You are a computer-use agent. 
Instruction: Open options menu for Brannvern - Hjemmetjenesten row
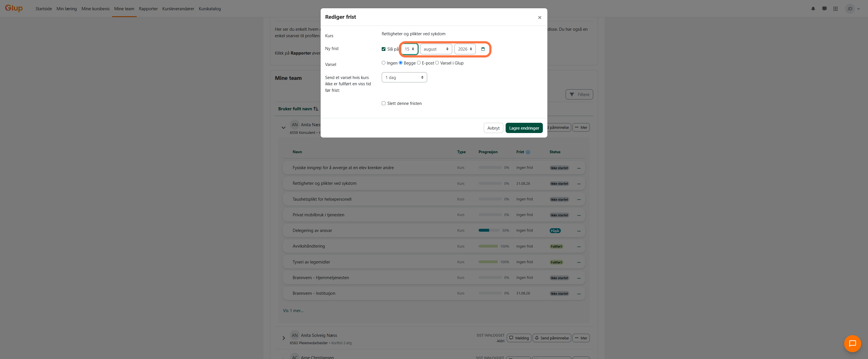[579, 278]
